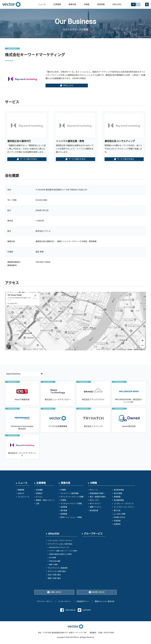Click サービス紹介を見る under 運用型広告コンサルティング

(x=124, y=159)
